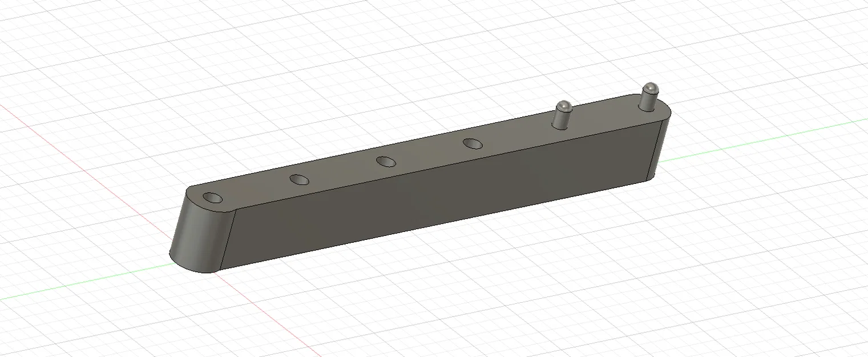Select the pin nearer the row of holes
The height and width of the screenshot is (357, 868).
pos(563,114)
